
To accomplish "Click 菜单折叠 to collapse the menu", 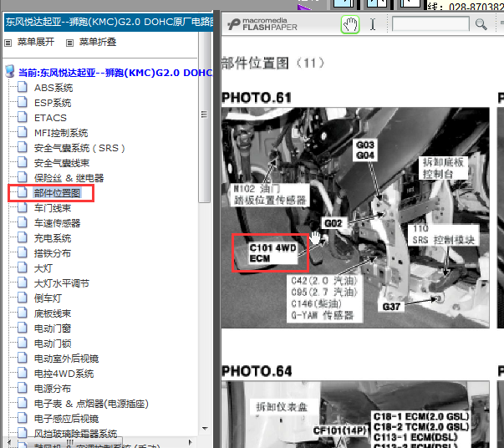I will coord(98,42).
